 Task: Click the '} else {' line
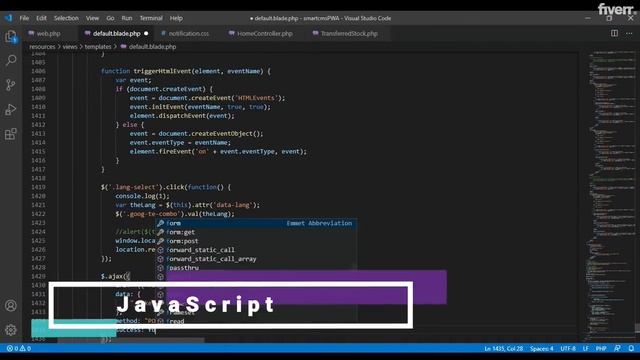pyautogui.click(x=130, y=125)
